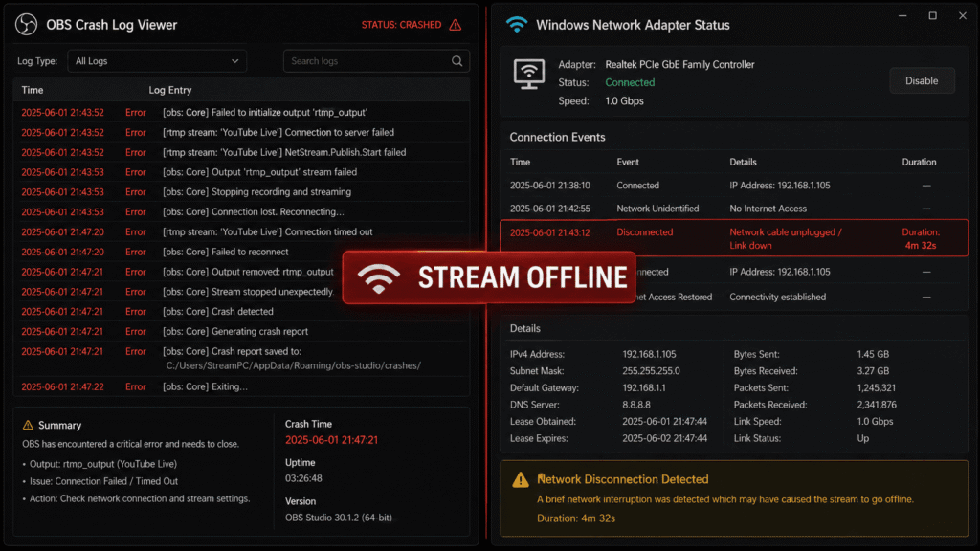Image resolution: width=980 pixels, height=551 pixels.
Task: Click the Crash Time value 2025-06-01 21:47:21
Action: tap(331, 440)
